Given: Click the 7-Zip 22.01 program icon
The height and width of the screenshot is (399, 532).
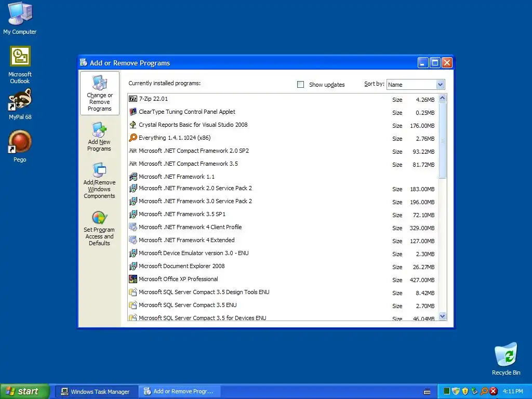Looking at the screenshot, I should (x=133, y=99).
